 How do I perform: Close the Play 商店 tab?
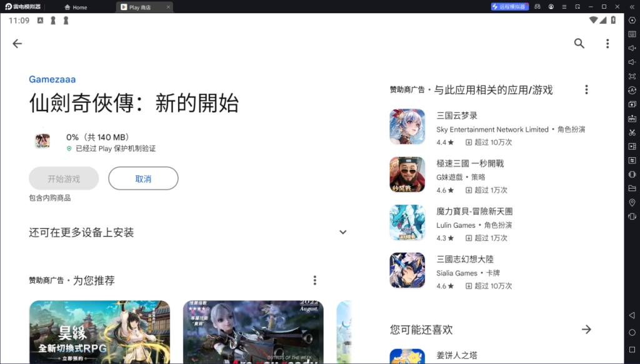coord(168,7)
